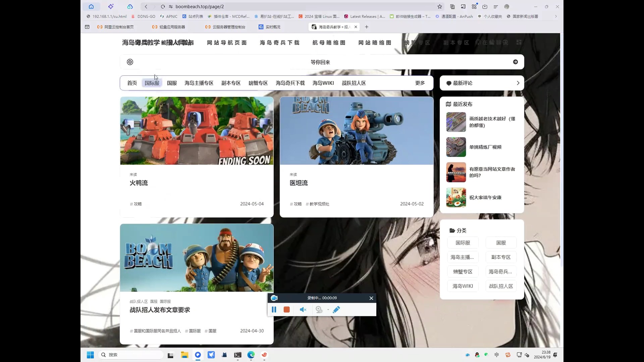Choose the 螃蟹专区 category button in sidebar
This screenshot has width=644, height=362.
pyautogui.click(x=463, y=271)
